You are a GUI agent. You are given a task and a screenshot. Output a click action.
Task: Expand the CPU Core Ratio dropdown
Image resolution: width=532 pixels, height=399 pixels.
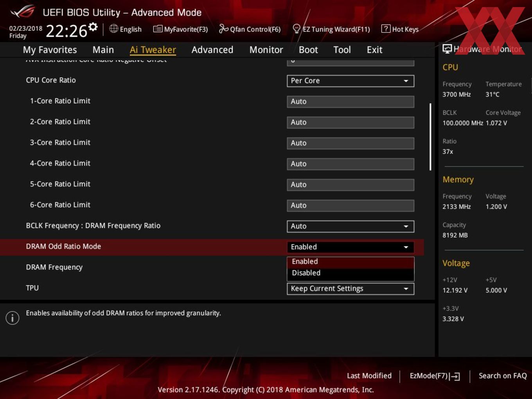coord(350,81)
